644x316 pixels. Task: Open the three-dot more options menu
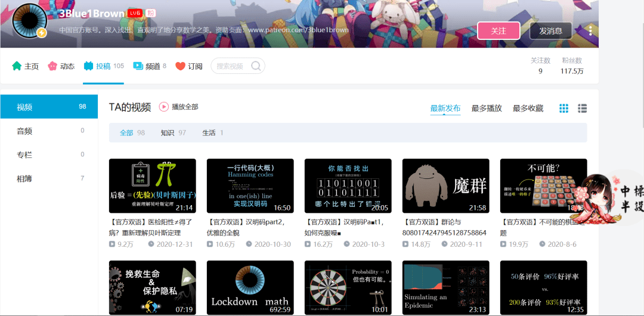click(x=590, y=30)
